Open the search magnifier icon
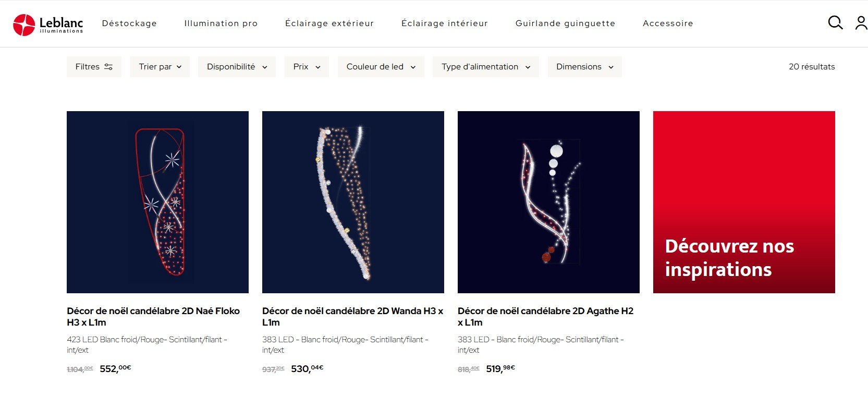 coord(835,22)
